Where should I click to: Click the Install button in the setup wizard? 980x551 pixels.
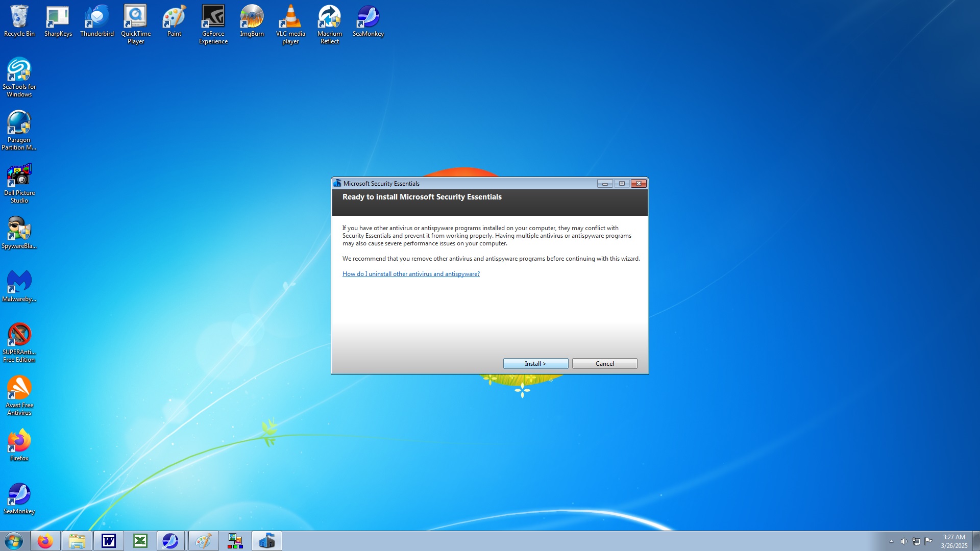coord(535,363)
